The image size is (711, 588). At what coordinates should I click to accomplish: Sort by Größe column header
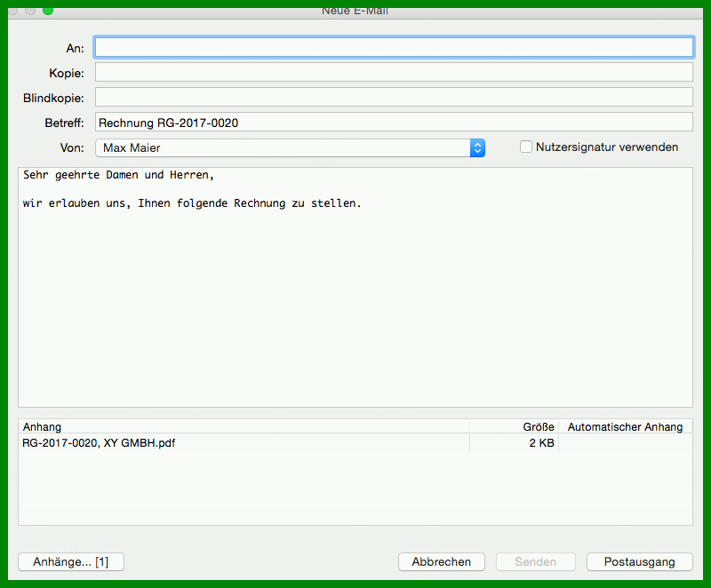pos(515,426)
